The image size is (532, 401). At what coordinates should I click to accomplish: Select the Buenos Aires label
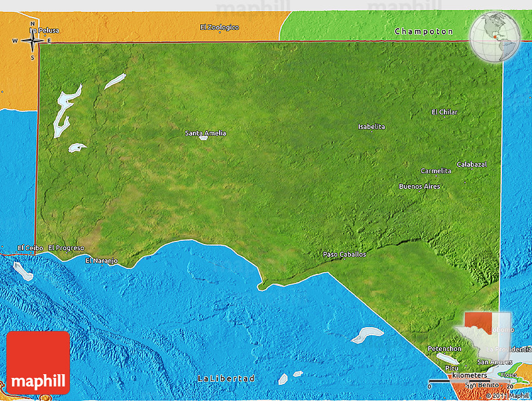point(419,186)
